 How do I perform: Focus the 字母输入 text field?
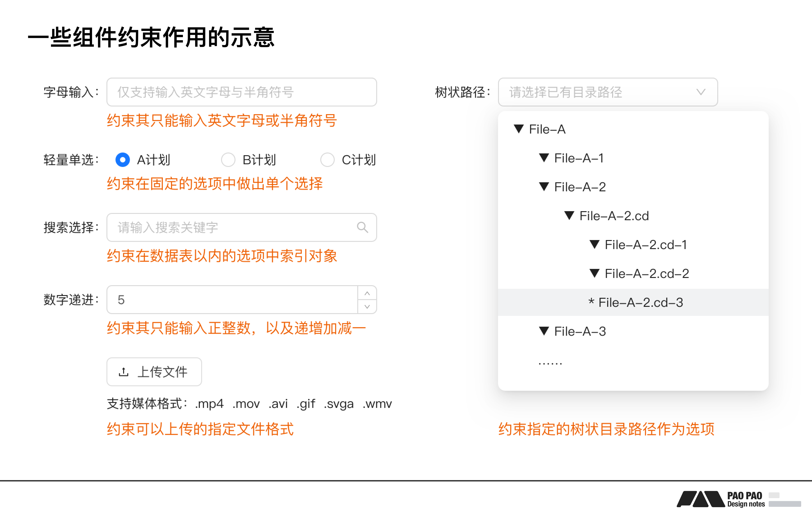pyautogui.click(x=241, y=92)
